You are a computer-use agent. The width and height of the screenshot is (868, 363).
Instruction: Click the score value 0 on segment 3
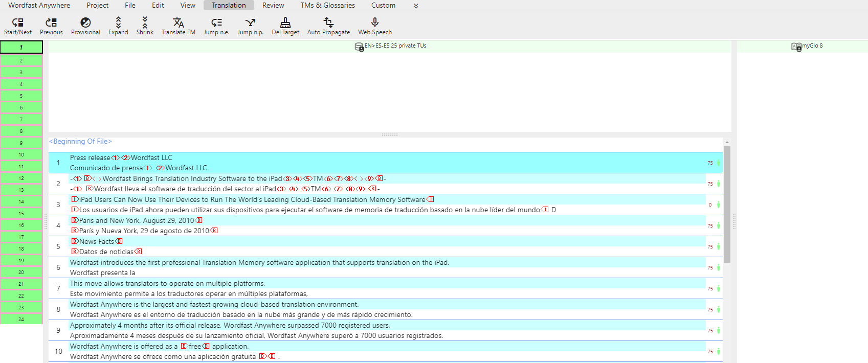pyautogui.click(x=710, y=205)
